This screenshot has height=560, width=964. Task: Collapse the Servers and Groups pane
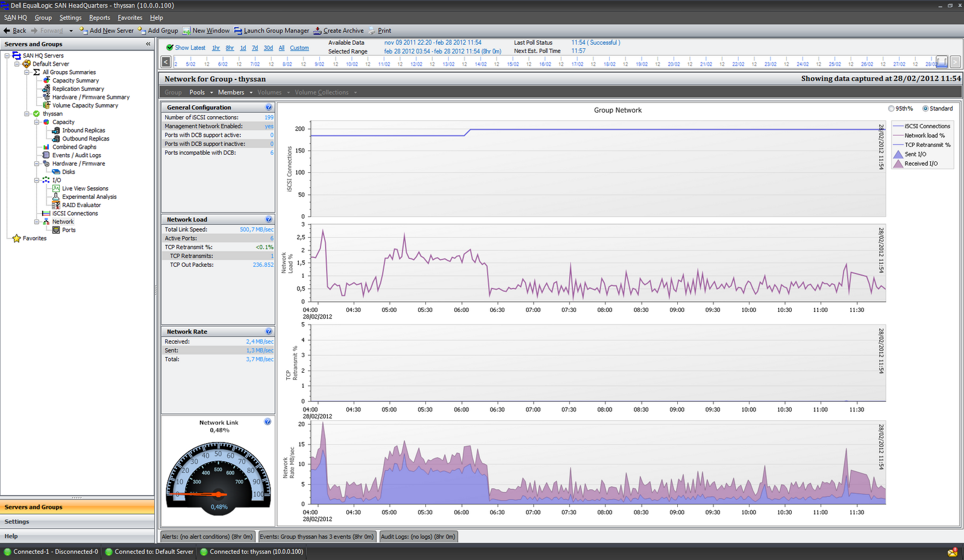pos(148,44)
